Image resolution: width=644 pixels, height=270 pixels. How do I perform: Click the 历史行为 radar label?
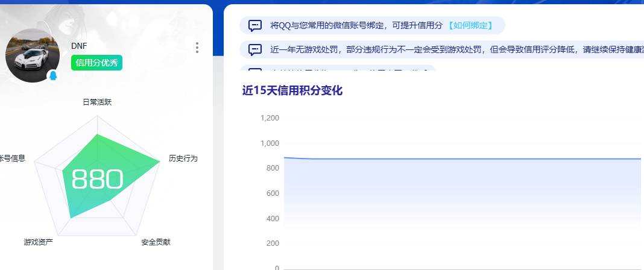(x=183, y=159)
